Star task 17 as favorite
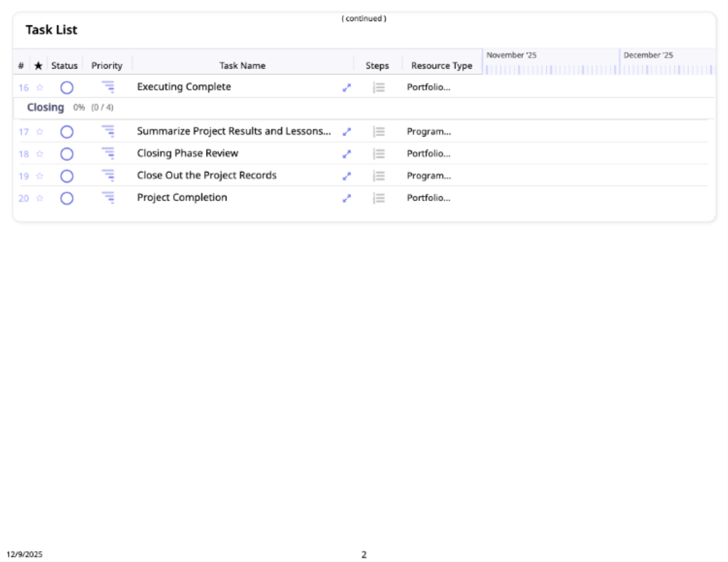 point(39,132)
